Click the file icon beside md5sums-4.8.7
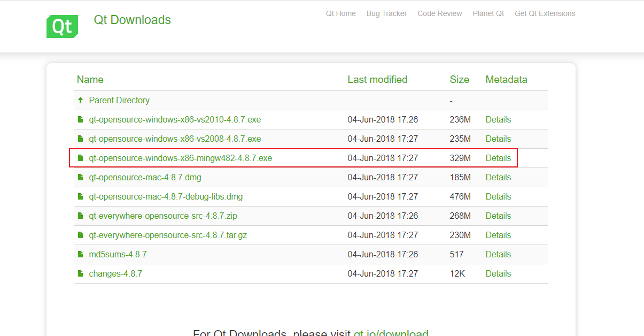 point(80,254)
